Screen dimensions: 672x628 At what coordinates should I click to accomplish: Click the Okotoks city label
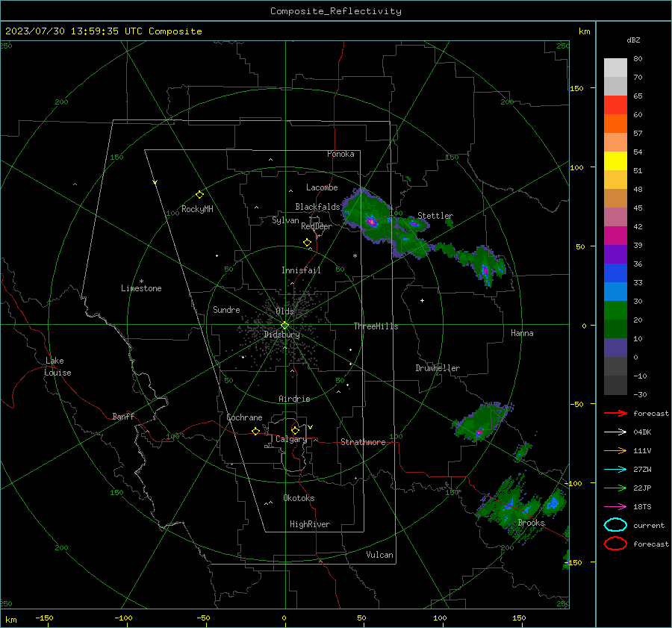tap(299, 498)
